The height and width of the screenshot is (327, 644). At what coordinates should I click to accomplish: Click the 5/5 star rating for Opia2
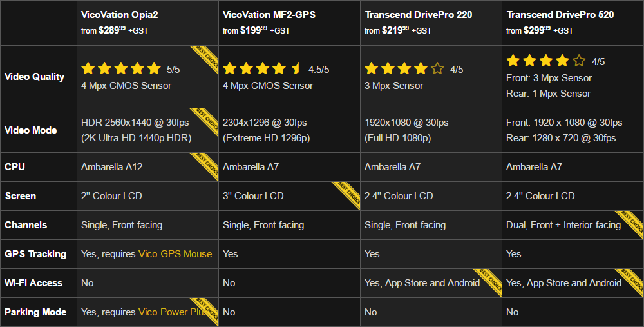tap(121, 68)
